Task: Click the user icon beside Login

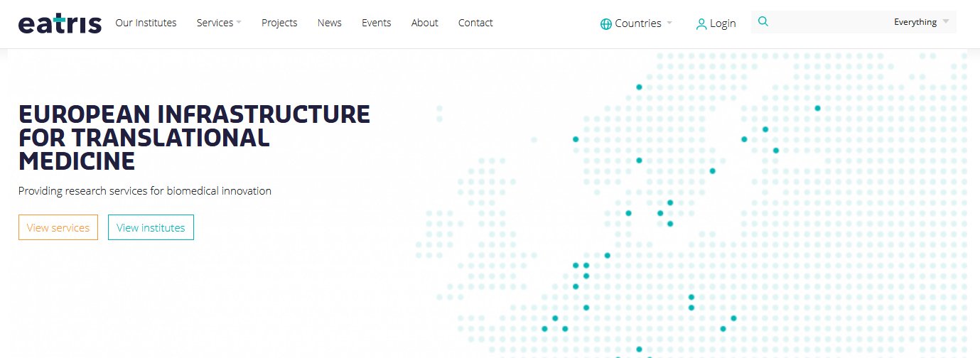Action: 701,23
